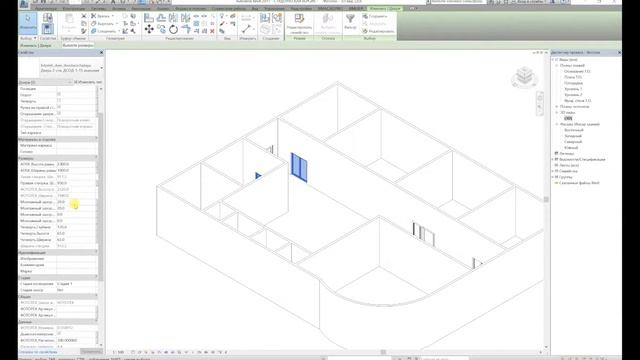640x360 pixels.
Task: Expand Семейства in project browser
Action: tap(553, 171)
